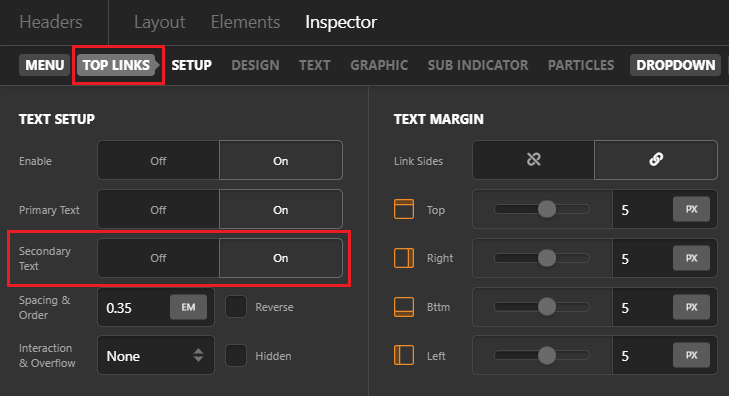
Task: Click the spacing value field 0.35
Action: [134, 308]
